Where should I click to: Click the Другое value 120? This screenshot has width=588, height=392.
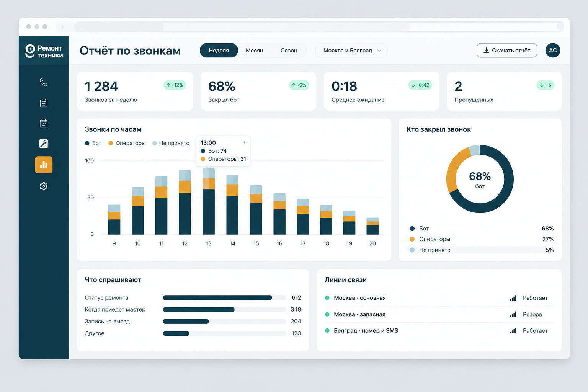(x=296, y=333)
